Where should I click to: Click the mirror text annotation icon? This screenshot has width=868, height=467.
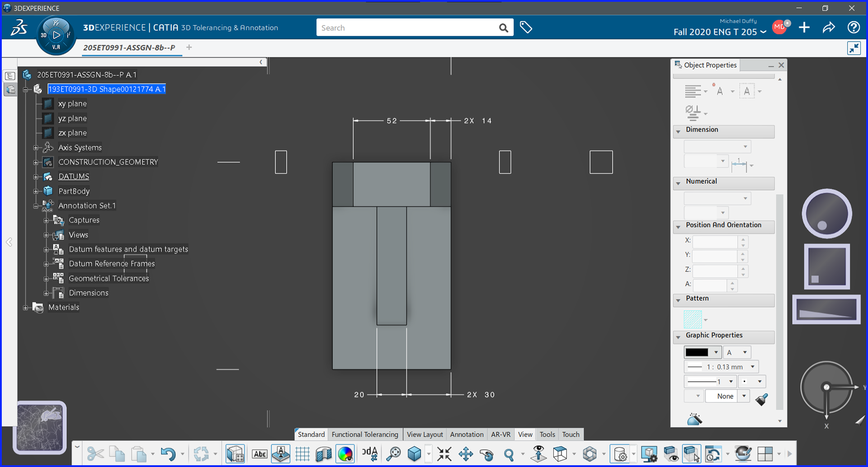pos(370,454)
